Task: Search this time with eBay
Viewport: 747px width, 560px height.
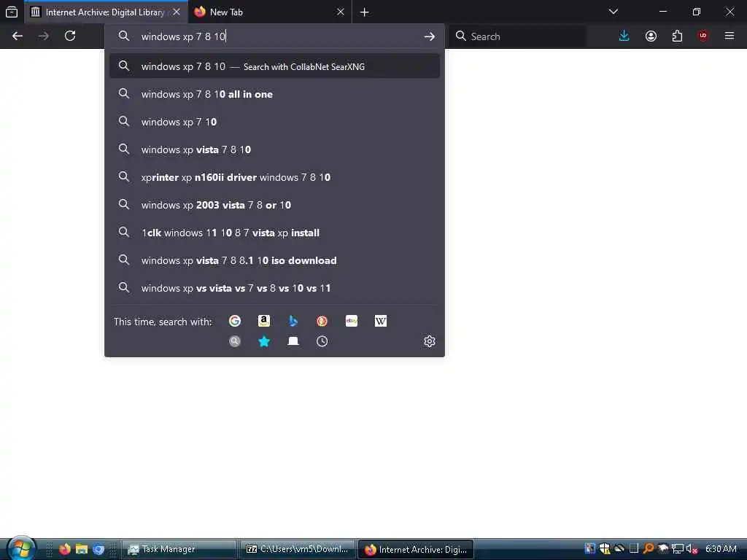Action: 352,321
